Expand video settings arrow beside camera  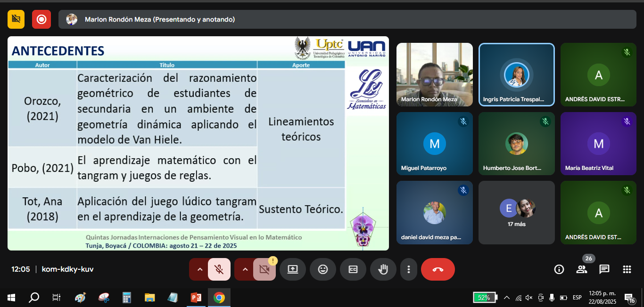tap(245, 269)
